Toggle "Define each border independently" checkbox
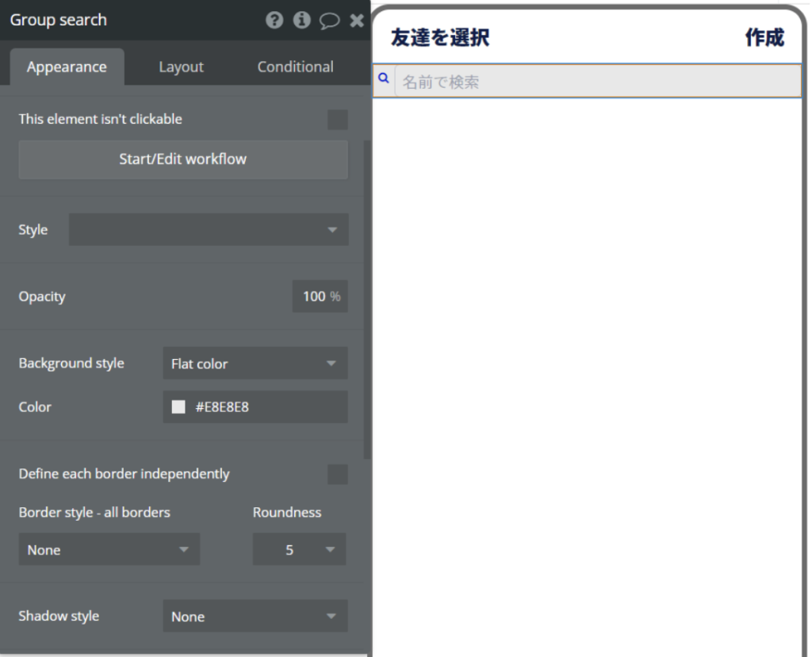The width and height of the screenshot is (812, 657). pyautogui.click(x=338, y=475)
